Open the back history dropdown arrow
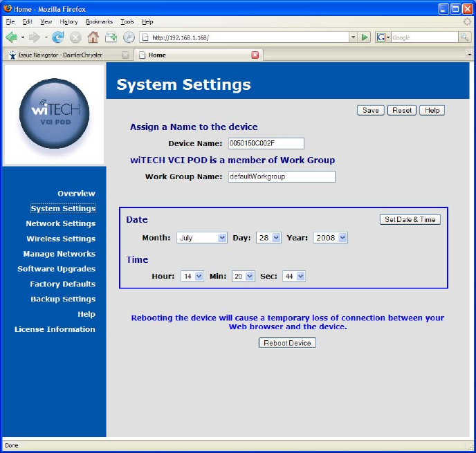 coord(23,37)
